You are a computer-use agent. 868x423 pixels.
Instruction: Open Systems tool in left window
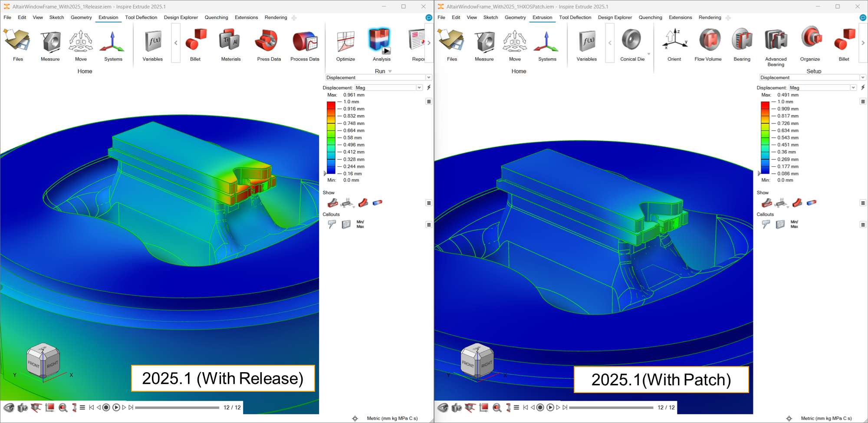(113, 45)
